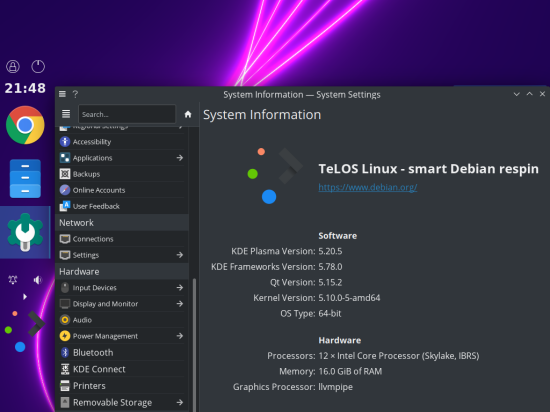This screenshot has height=412, width=550.
Task: Click the KDE Connect icon
Action: [65, 369]
